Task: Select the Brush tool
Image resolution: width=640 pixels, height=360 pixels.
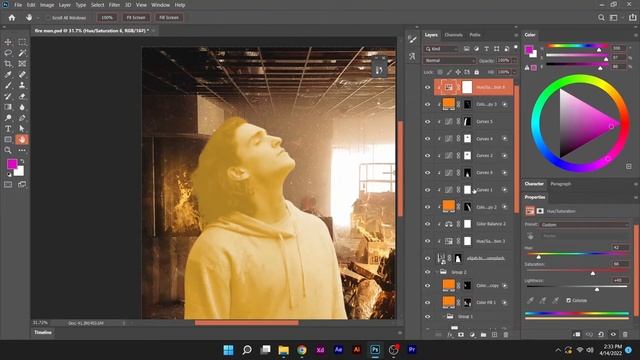Action: coord(8,85)
